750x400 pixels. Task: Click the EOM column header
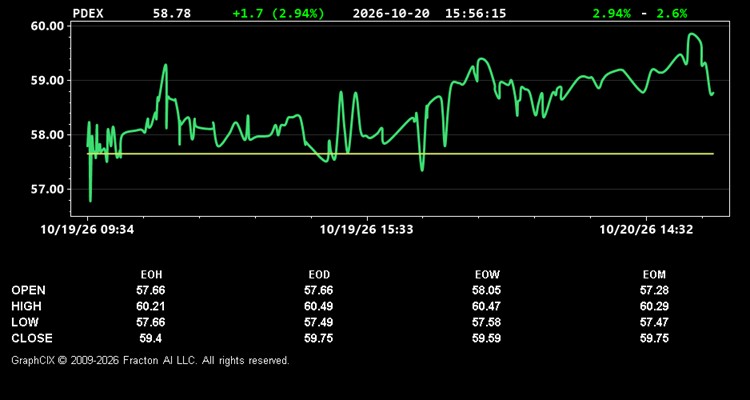click(654, 275)
